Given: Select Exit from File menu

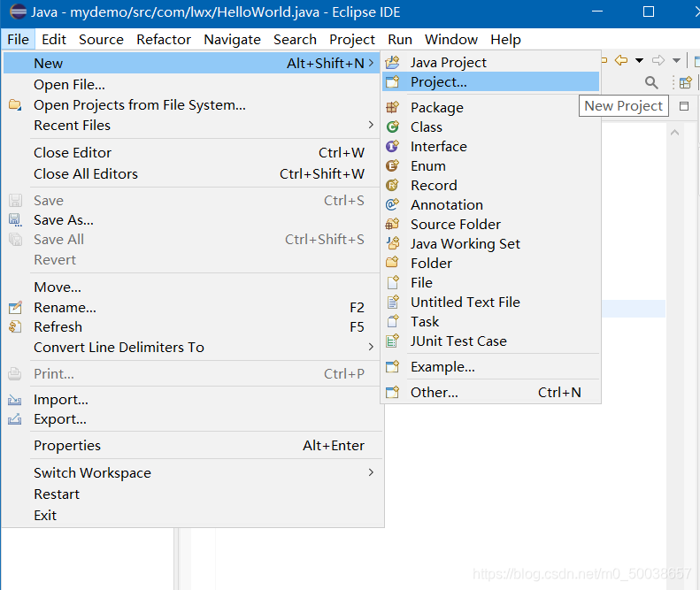Looking at the screenshot, I should click(x=192, y=515).
